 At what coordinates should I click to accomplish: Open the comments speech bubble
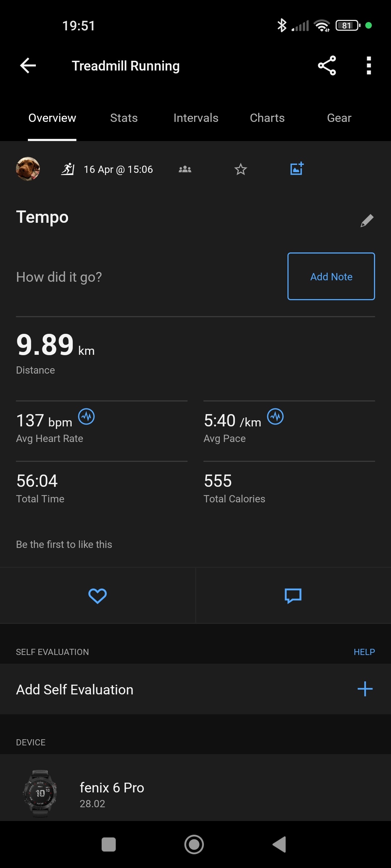click(293, 596)
